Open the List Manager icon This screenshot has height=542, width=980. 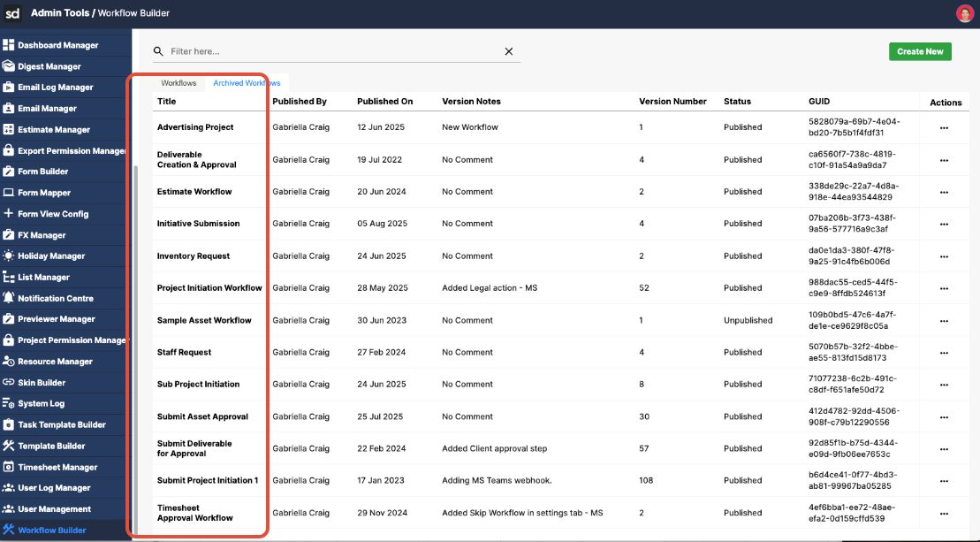click(8, 277)
